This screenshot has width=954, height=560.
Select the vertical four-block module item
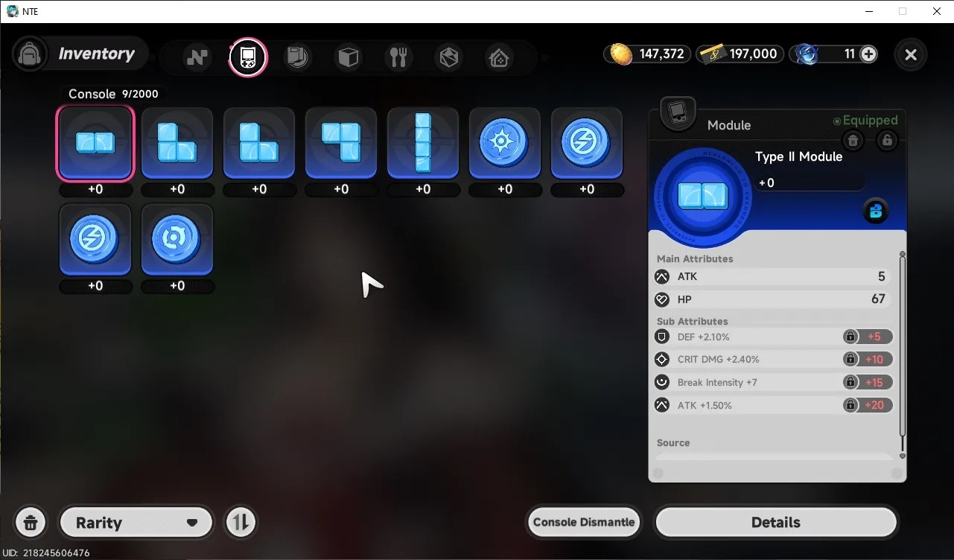pyautogui.click(x=423, y=143)
